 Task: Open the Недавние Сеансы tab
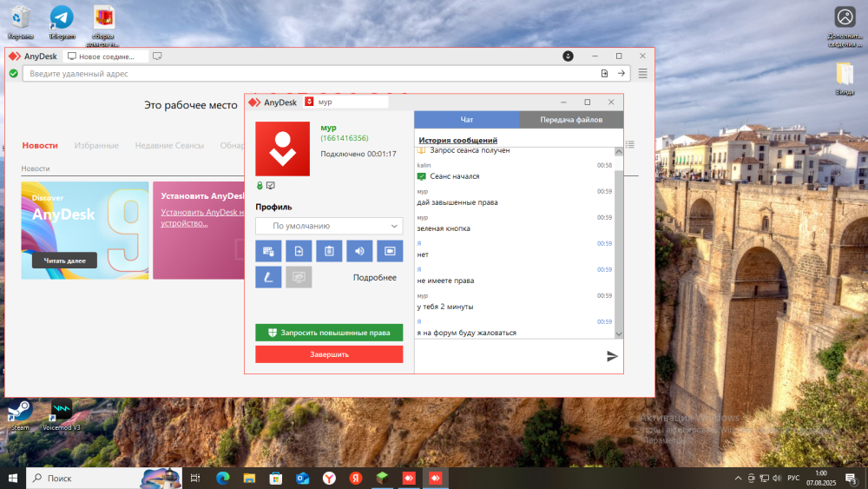pos(169,145)
